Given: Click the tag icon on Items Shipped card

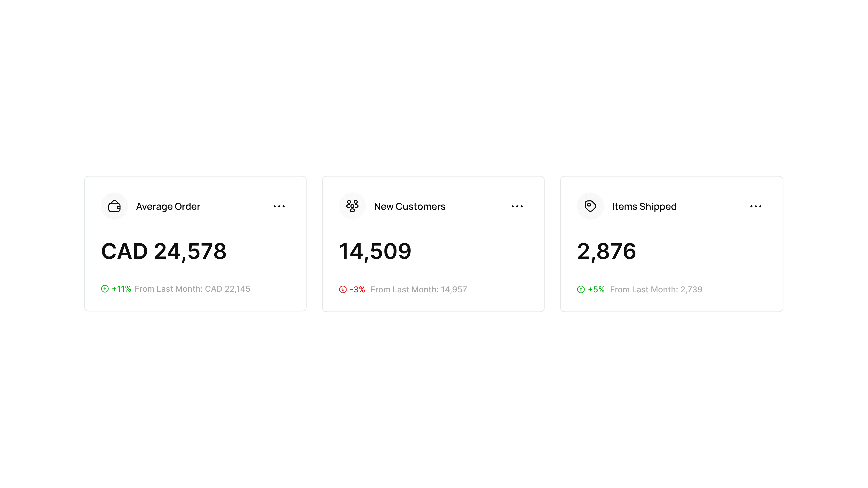Looking at the screenshot, I should (590, 206).
